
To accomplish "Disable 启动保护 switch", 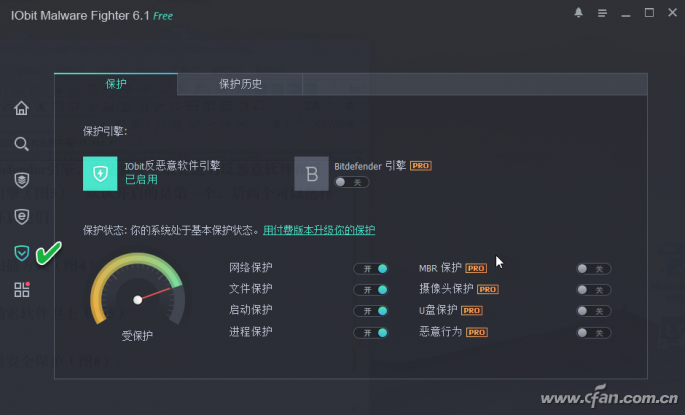I will coord(371,311).
